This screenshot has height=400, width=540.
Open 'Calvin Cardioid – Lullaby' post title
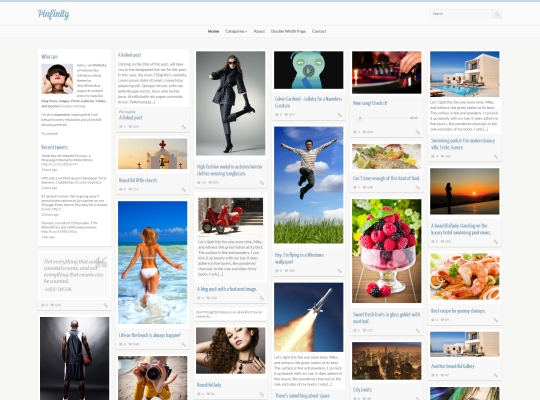tap(308, 102)
